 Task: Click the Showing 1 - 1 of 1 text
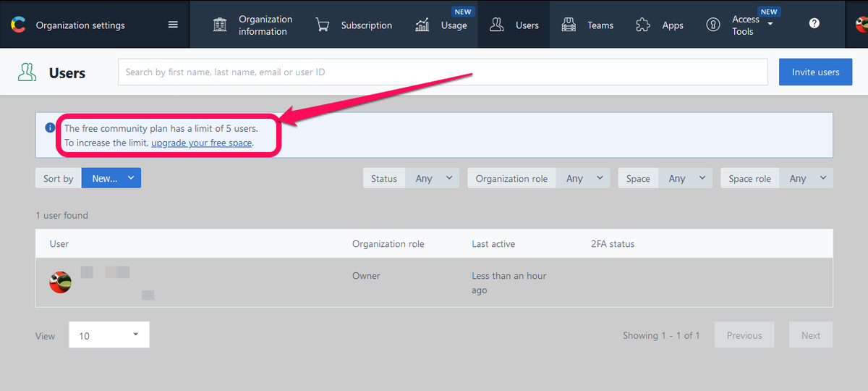pos(661,335)
